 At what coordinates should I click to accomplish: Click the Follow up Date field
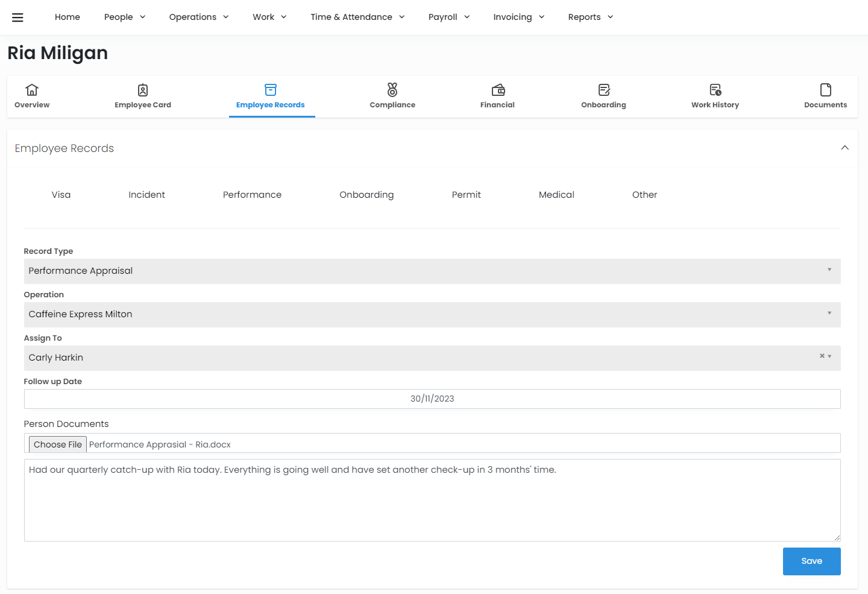(x=432, y=399)
